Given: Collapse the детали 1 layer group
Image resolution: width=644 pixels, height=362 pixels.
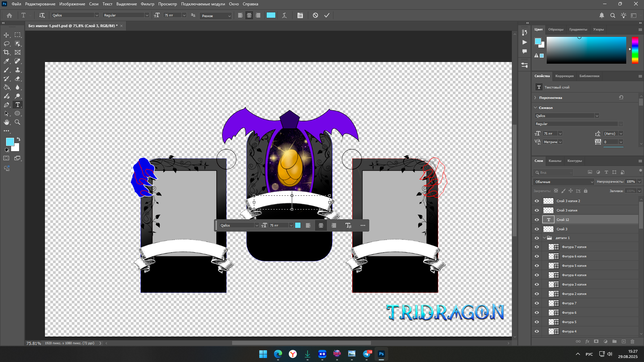Looking at the screenshot, I should pos(544,238).
